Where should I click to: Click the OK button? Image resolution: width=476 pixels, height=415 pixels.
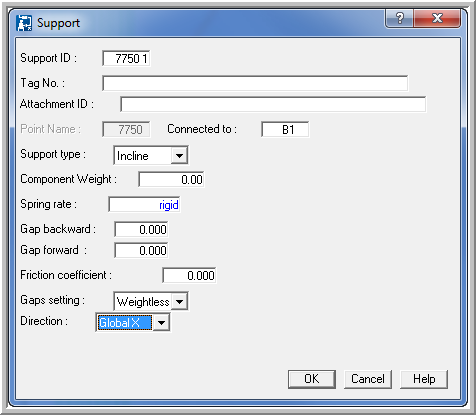coord(312,379)
